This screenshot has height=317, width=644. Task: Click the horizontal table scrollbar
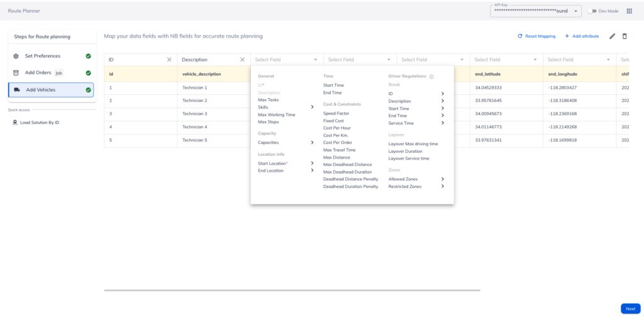pyautogui.click(x=292, y=290)
